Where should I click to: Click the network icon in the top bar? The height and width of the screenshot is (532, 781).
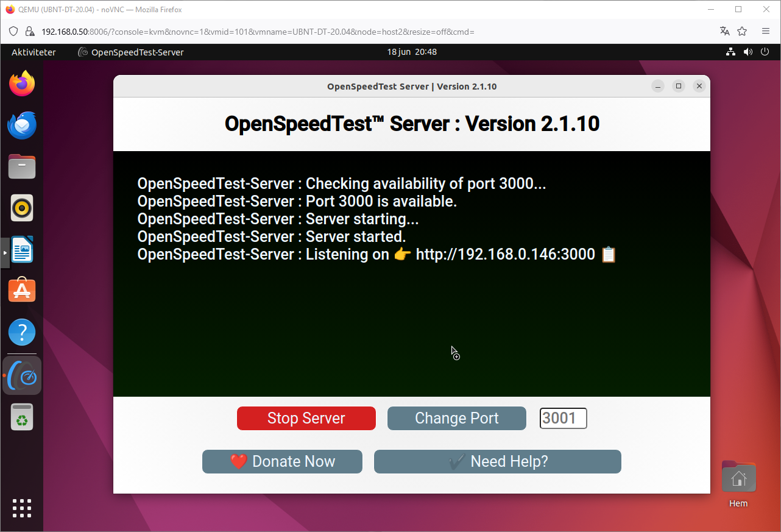[x=730, y=52]
